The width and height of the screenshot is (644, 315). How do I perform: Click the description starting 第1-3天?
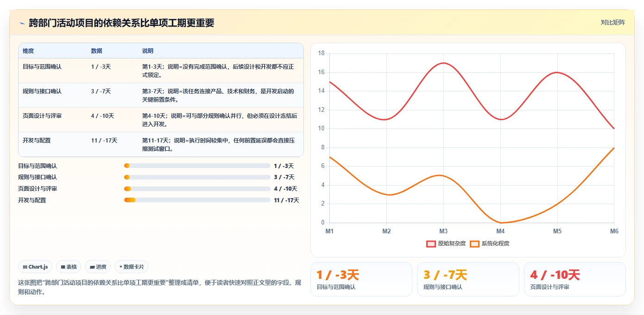[219, 71]
